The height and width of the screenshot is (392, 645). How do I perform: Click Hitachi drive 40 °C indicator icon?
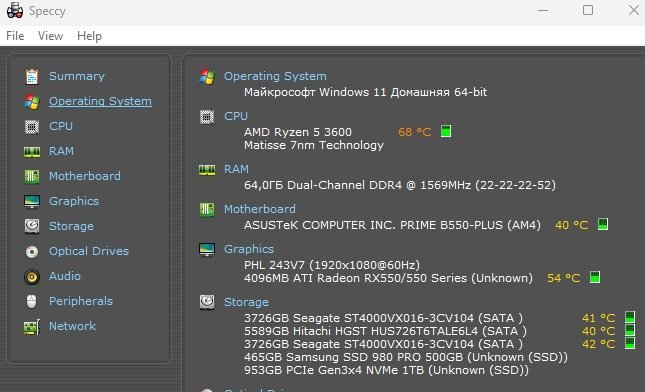[630, 330]
